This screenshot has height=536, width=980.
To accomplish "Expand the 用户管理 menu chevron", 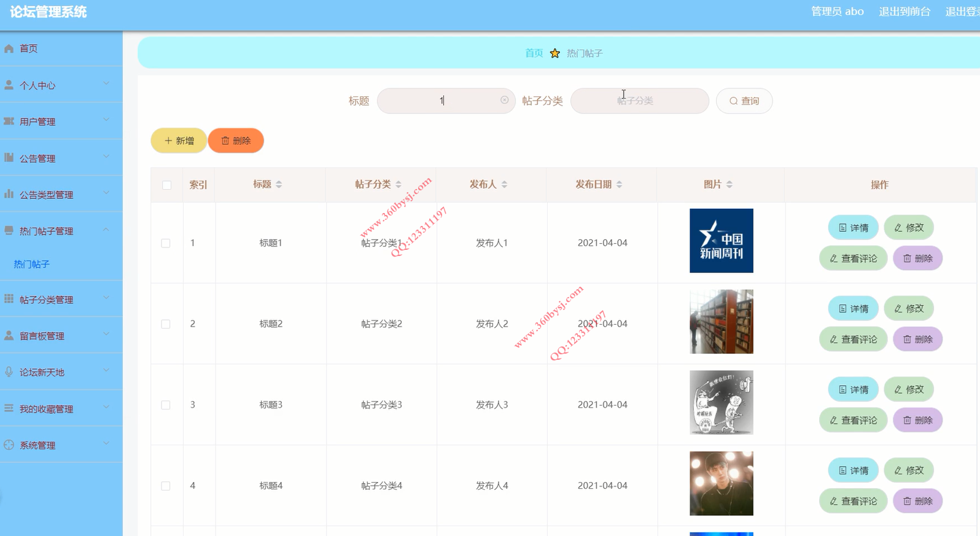I will point(106,120).
